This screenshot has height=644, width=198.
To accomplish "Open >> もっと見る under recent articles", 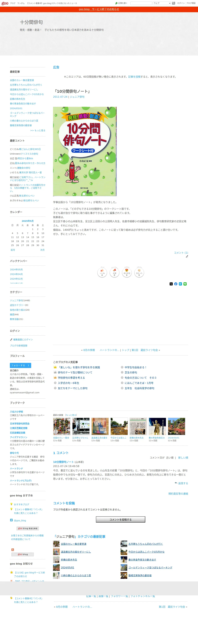I will (x=38, y=130).
